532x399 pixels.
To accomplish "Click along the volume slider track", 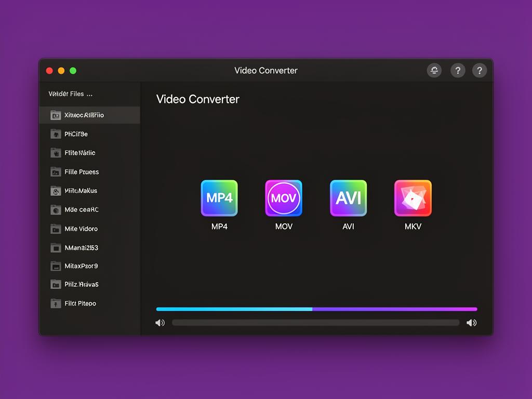I will click(316, 322).
